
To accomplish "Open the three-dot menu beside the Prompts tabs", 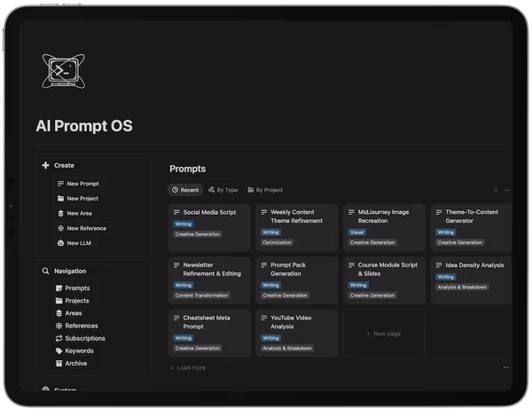I will (506, 190).
